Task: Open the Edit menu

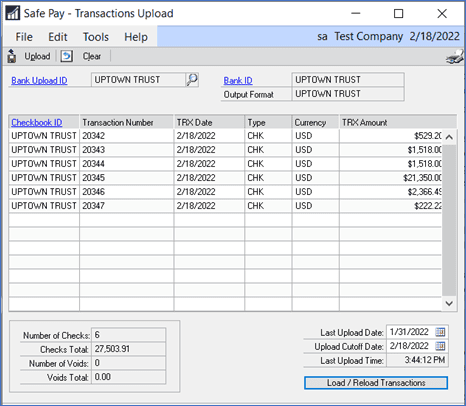Action: click(x=58, y=37)
